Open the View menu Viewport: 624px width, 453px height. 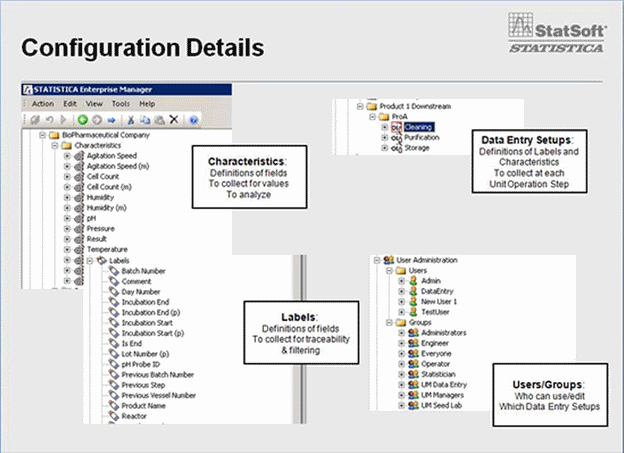coord(94,104)
